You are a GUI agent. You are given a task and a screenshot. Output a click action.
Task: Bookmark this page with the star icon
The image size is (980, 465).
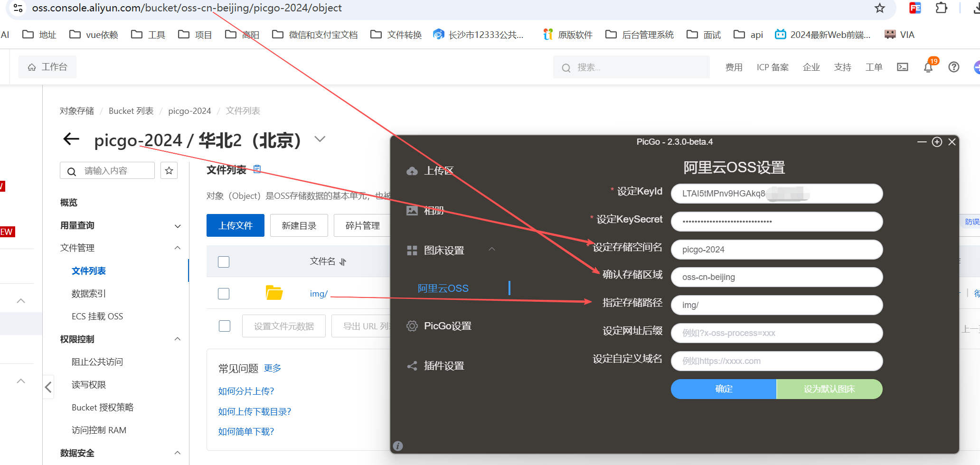(880, 8)
